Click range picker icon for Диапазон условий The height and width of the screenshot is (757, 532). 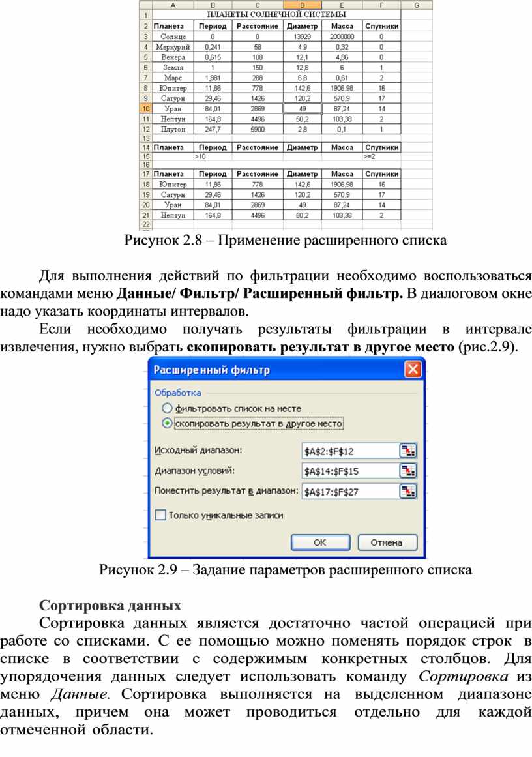(408, 471)
